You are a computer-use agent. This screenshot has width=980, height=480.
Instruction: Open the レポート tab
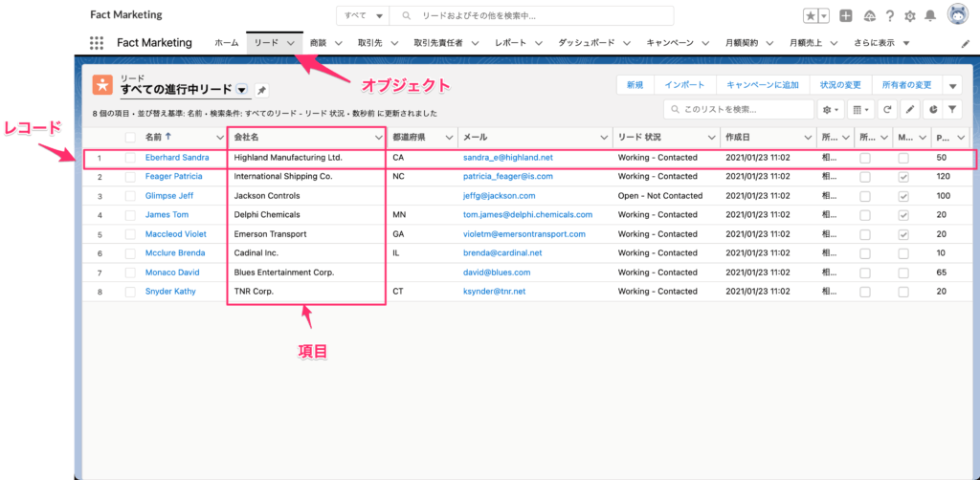click(510, 43)
